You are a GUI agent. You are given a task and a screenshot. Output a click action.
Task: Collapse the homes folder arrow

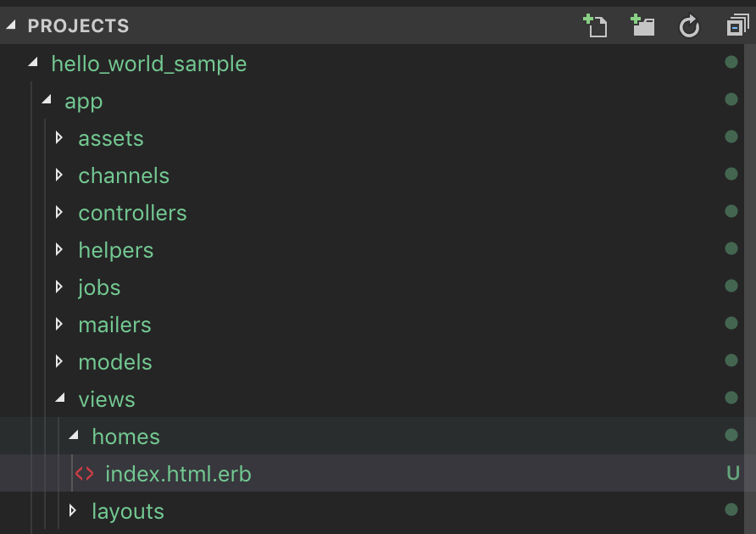point(73,436)
